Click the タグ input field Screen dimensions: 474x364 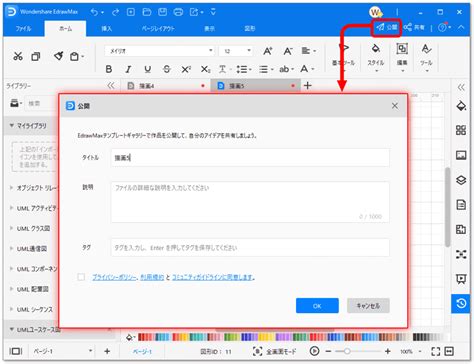pyautogui.click(x=250, y=247)
